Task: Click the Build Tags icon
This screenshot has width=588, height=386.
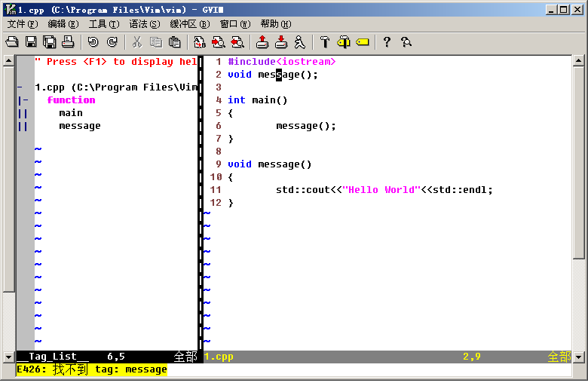Action: [x=344, y=41]
